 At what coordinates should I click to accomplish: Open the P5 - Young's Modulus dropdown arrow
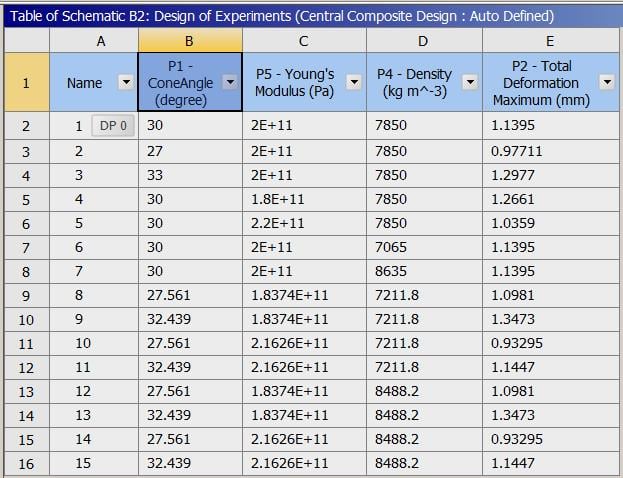354,82
